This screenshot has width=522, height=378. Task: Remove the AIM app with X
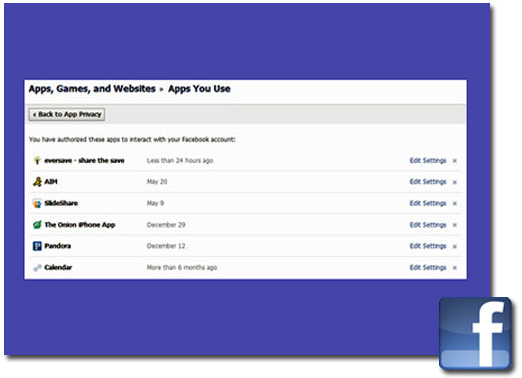tap(455, 182)
